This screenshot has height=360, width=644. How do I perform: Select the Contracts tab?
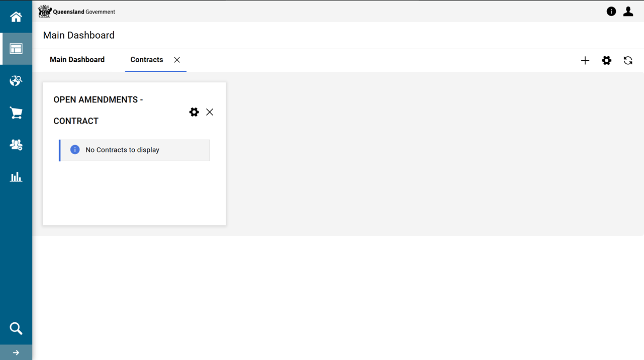point(146,60)
